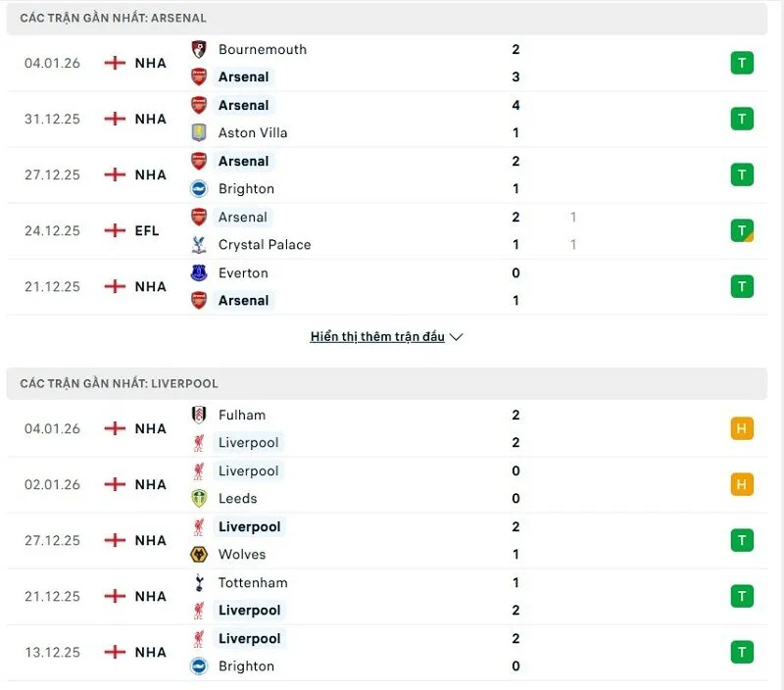This screenshot has width=784, height=690.
Task: Click the Tottenham cockerel logo
Action: 200,582
